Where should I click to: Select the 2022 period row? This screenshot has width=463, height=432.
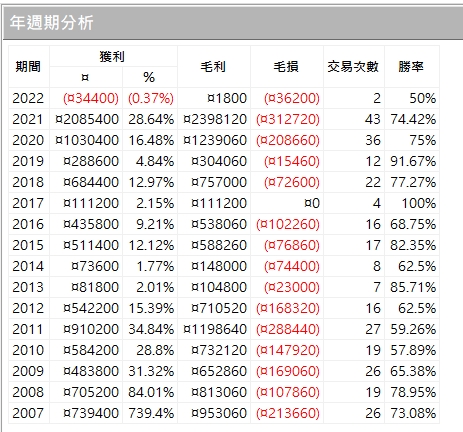tap(224, 98)
